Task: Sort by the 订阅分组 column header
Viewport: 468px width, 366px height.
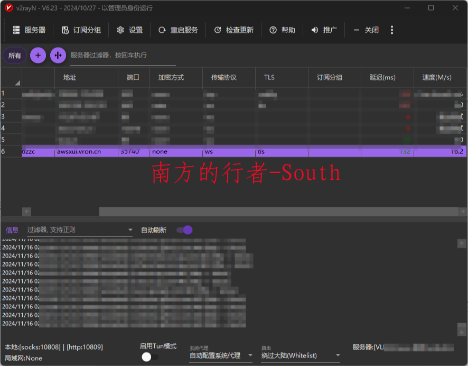Action: 335,77
